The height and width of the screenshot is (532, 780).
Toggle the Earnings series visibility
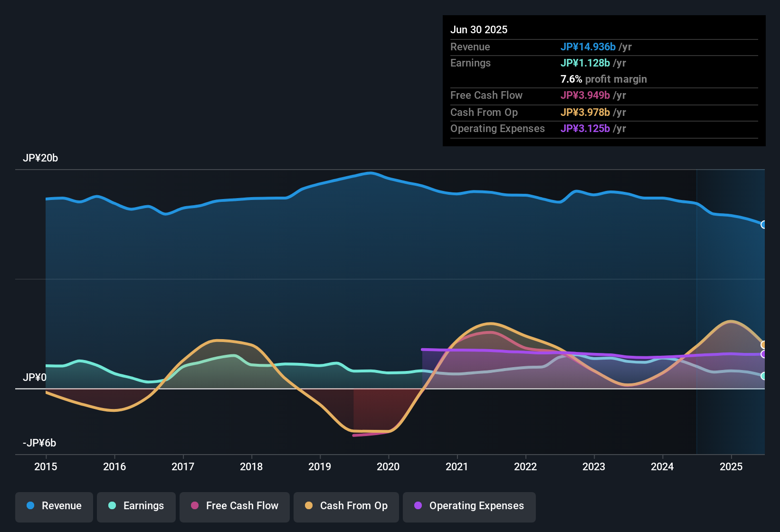pos(136,506)
